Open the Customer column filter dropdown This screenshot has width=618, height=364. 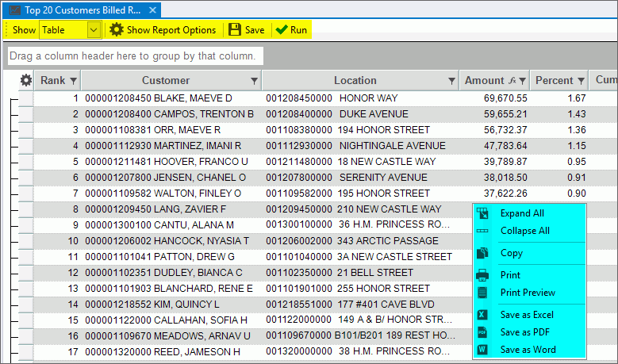tap(254, 80)
